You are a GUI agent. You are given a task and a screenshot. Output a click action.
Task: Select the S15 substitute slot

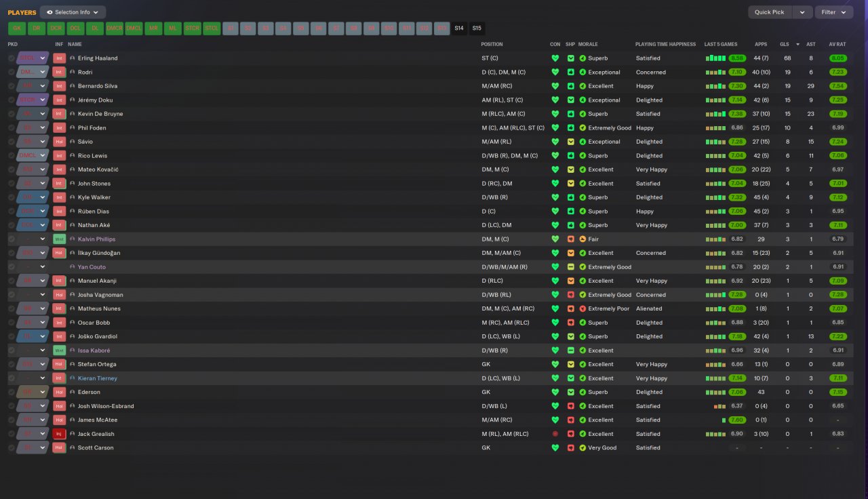[x=477, y=28]
